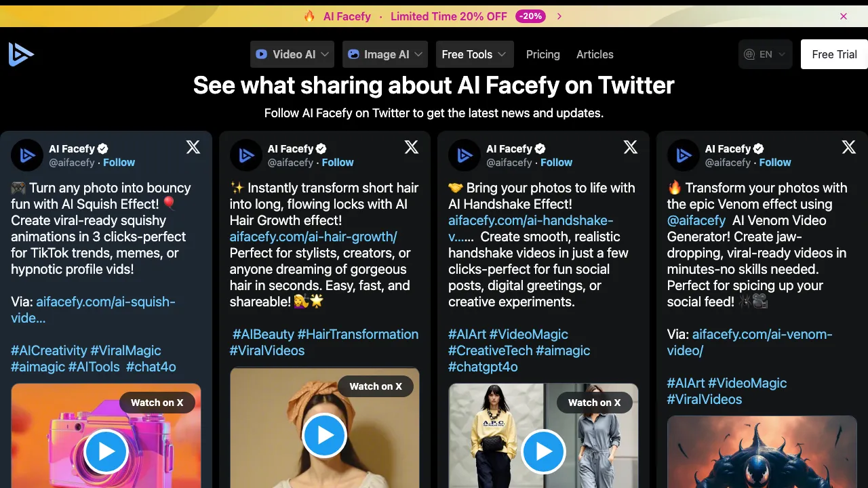
Task: Click the X logo on the first tweet card
Action: [193, 147]
